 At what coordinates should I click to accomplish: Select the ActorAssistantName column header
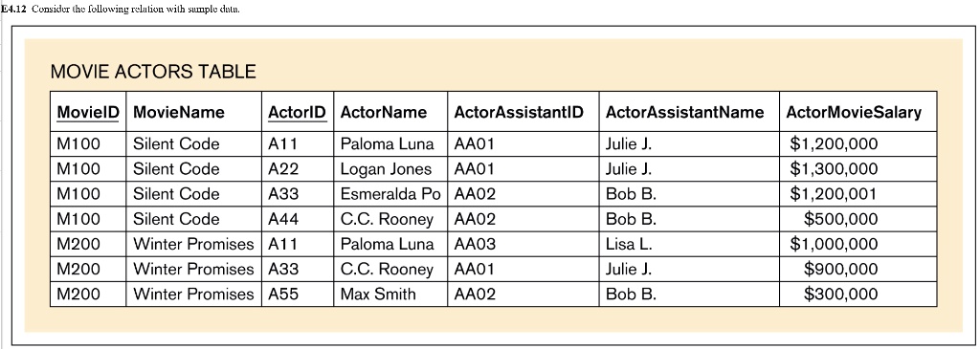click(x=689, y=113)
